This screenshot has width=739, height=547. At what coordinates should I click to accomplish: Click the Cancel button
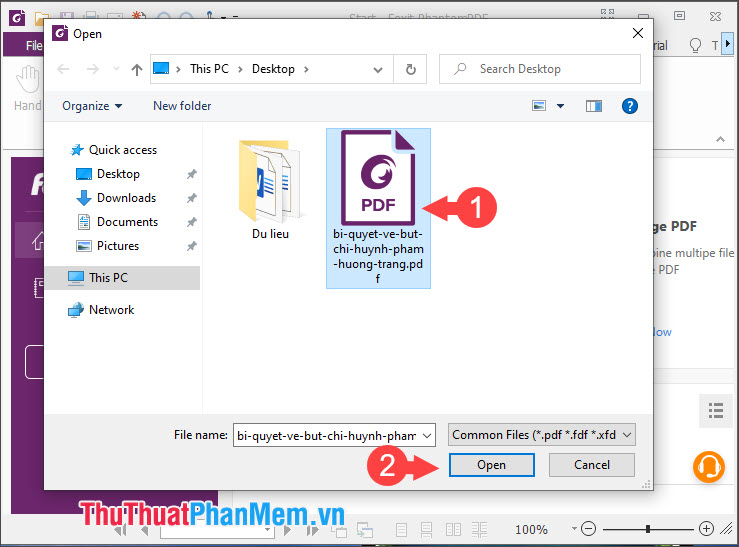[591, 465]
